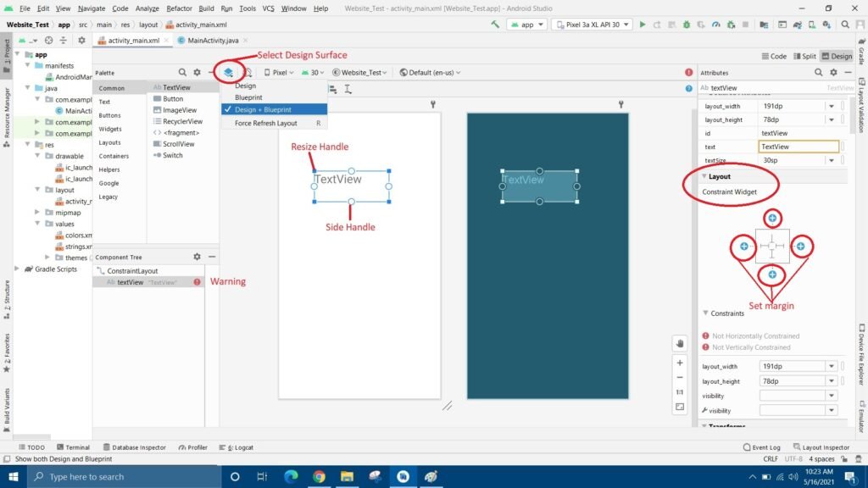Add left margin constraint plus button
The width and height of the screenshot is (868, 488).
coord(744,247)
